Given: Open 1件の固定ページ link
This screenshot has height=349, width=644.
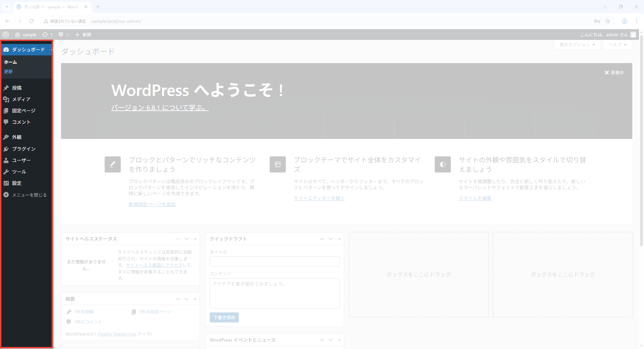Looking at the screenshot, I should [x=155, y=312].
